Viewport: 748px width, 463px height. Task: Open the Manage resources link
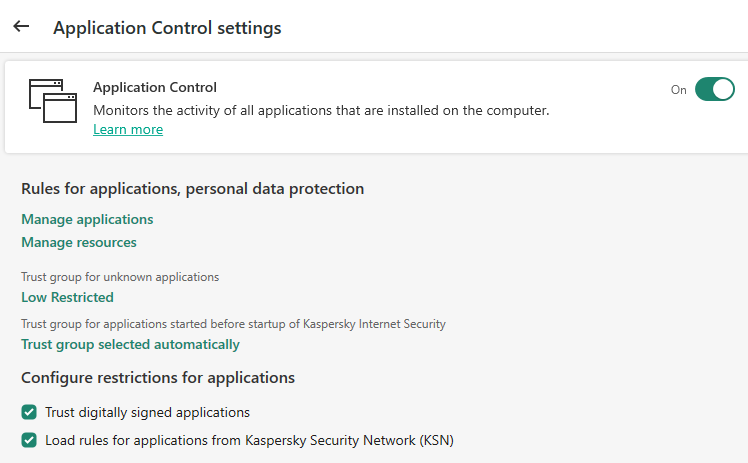[79, 242]
